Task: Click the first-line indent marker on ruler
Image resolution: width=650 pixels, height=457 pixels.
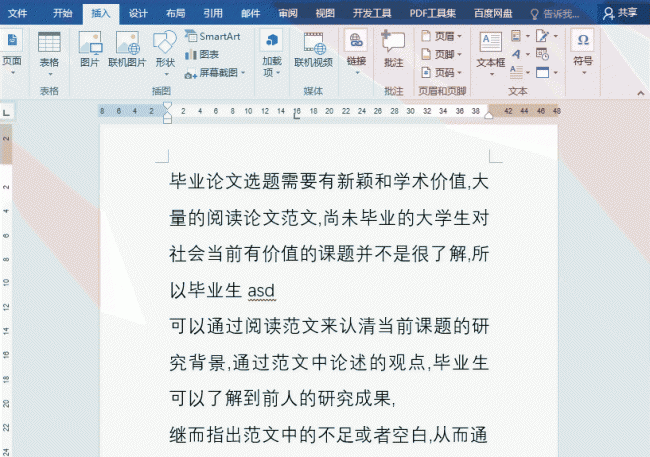Action: coord(167,106)
